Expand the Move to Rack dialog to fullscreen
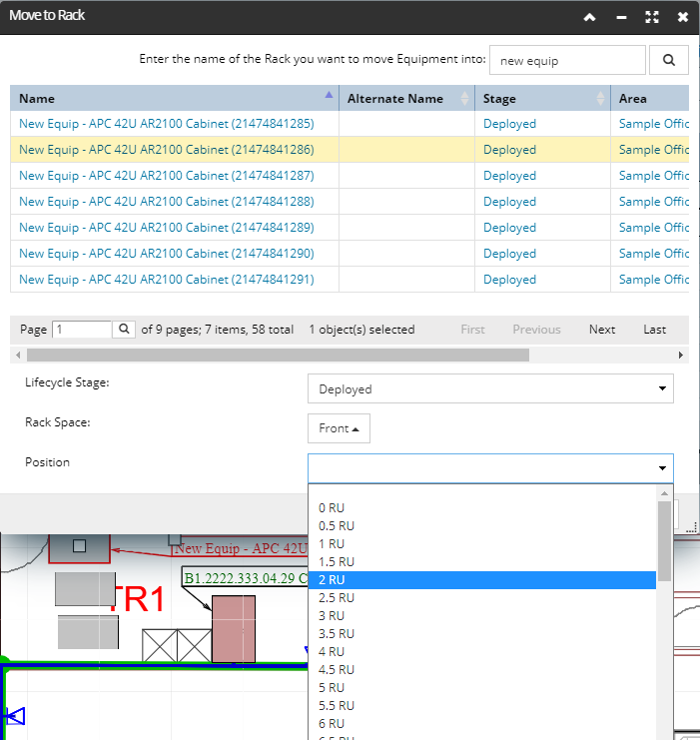This screenshot has width=700, height=740. (x=652, y=17)
